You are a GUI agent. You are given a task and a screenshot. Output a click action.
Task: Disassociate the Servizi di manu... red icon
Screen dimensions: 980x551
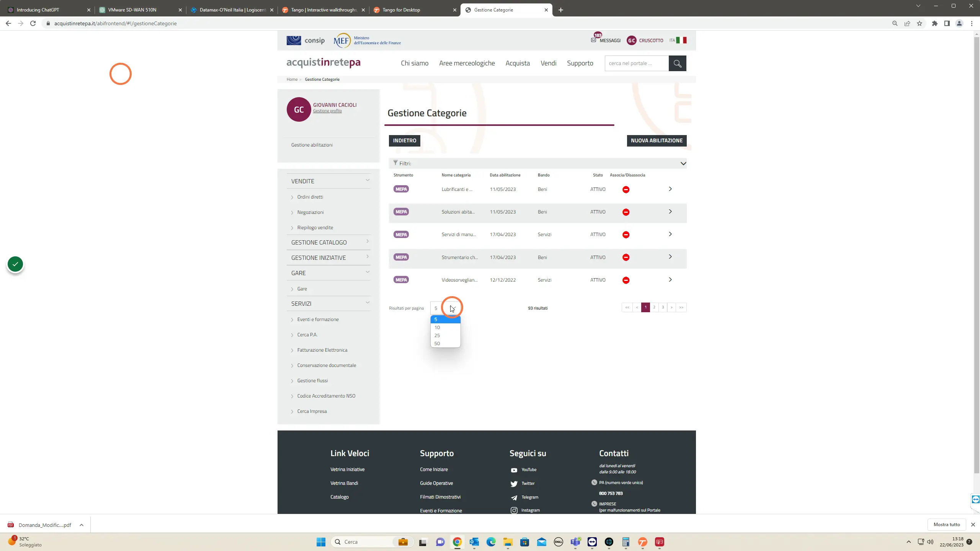[x=626, y=235]
